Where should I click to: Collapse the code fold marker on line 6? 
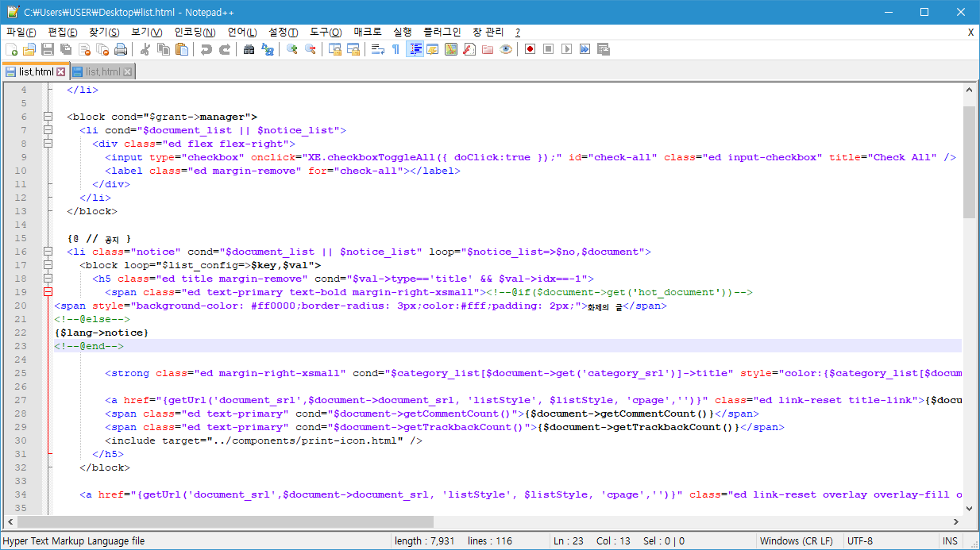point(48,117)
